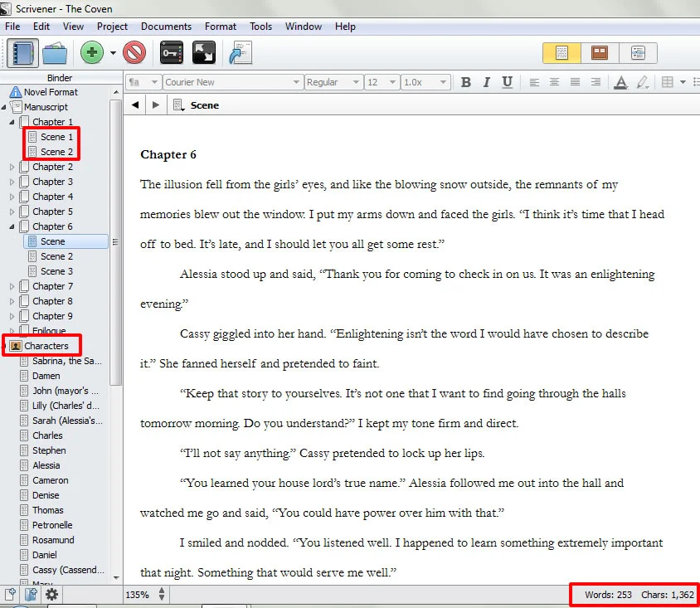Viewport: 700px width, 608px height.
Task: Align text right
Action: tap(595, 82)
